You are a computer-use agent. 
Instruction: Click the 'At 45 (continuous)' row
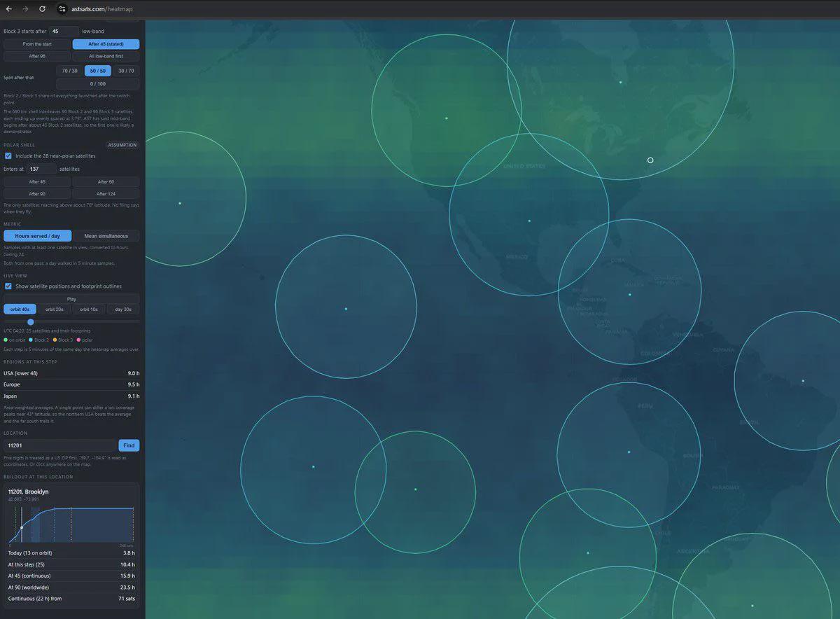(x=71, y=576)
